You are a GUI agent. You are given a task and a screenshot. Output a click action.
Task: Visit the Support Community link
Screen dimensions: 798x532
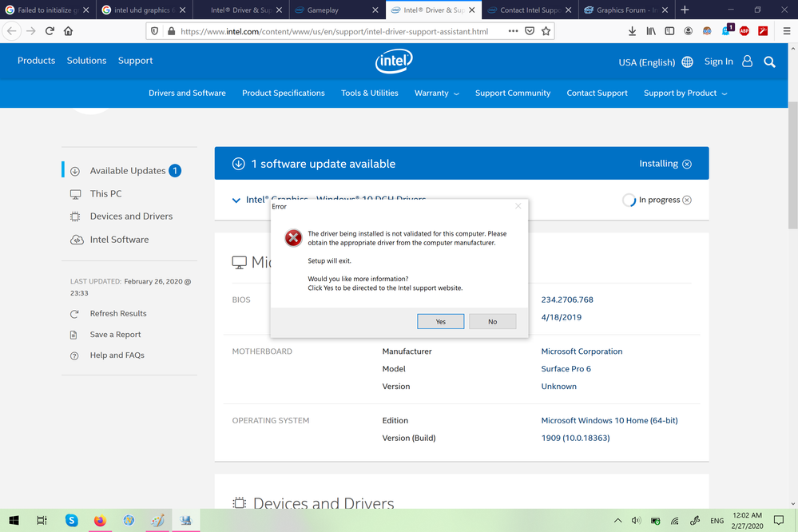pyautogui.click(x=513, y=93)
